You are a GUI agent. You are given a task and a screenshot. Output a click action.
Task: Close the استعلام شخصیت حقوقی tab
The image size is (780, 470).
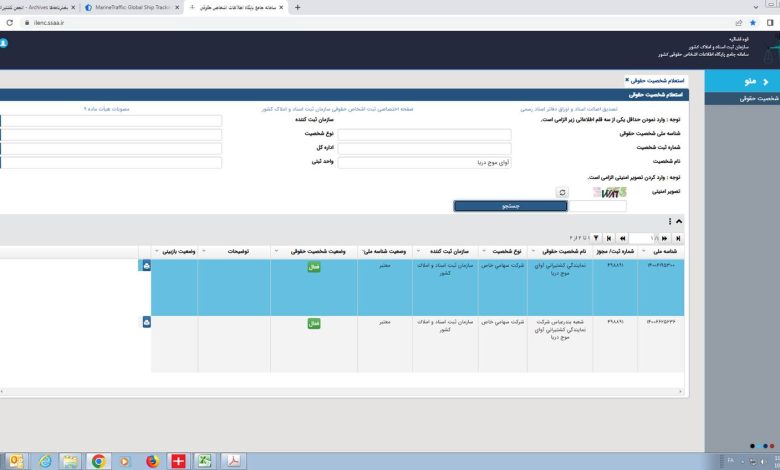pyautogui.click(x=627, y=80)
